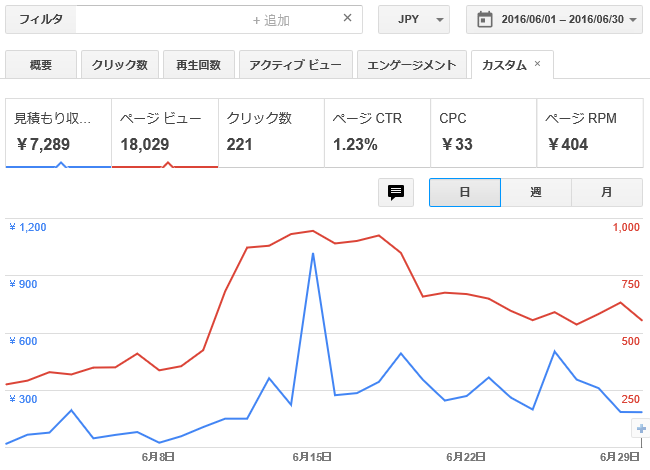The width and height of the screenshot is (650, 470).
Task: Click the フィルタ button
Action: click(41, 19)
